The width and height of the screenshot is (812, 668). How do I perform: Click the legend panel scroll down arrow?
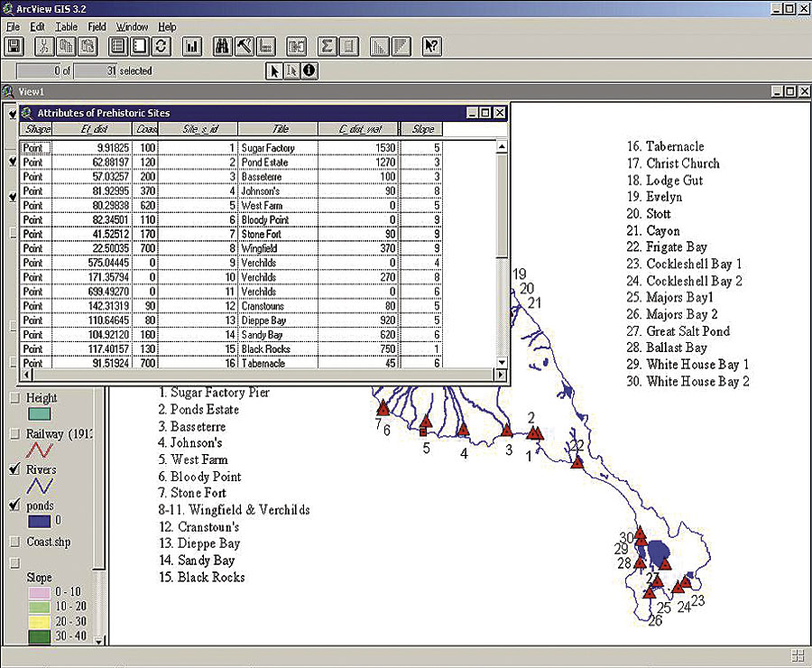[x=99, y=641]
